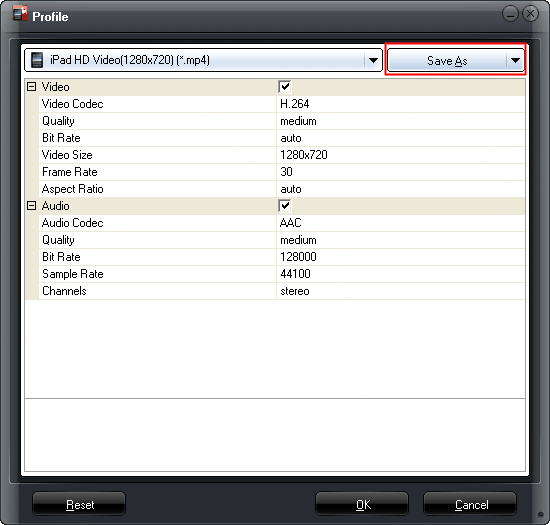Open the profile format dropdown arrow
The height and width of the screenshot is (525, 550).
point(373,60)
